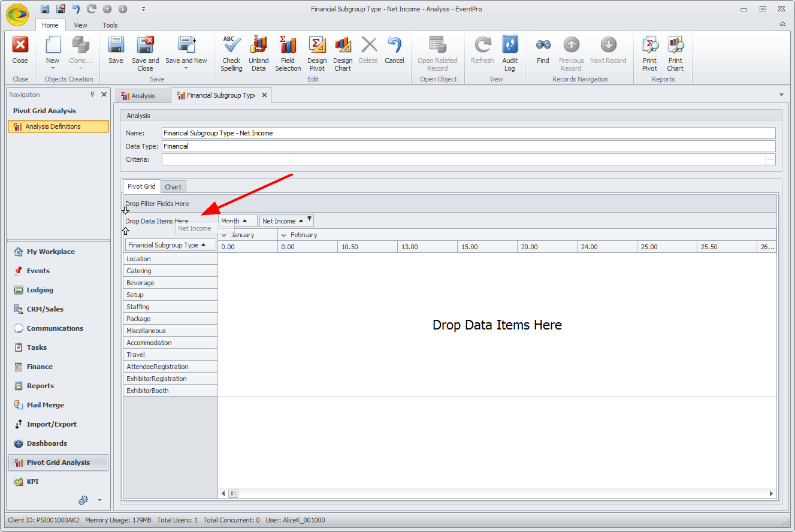The height and width of the screenshot is (532, 795).
Task: Open Design Chart
Action: pyautogui.click(x=343, y=54)
